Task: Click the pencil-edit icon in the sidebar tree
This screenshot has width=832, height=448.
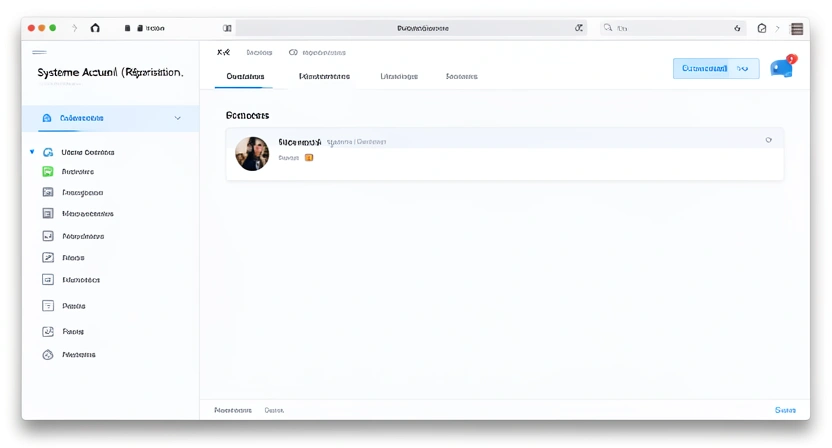Action: click(x=48, y=257)
